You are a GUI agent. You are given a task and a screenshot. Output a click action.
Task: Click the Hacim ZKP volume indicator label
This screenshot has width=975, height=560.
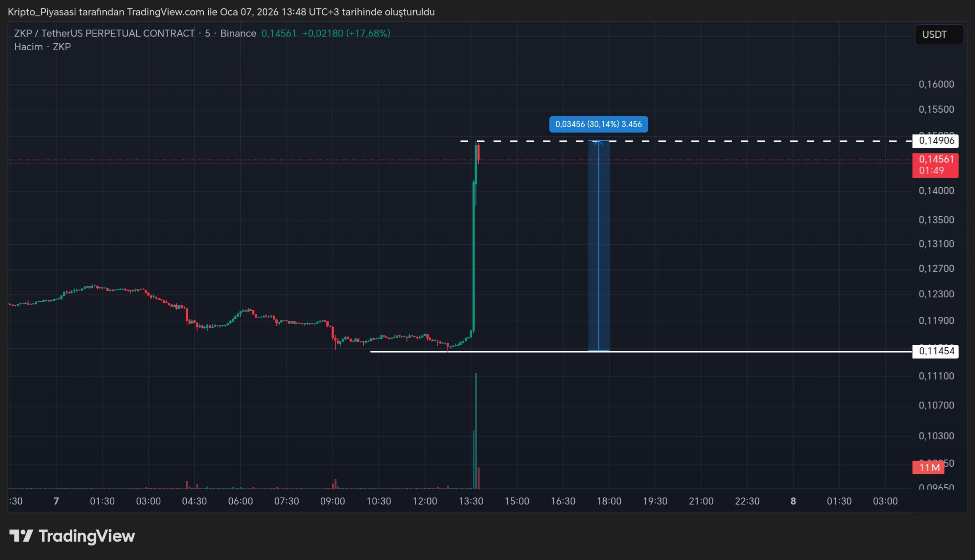coord(42,47)
